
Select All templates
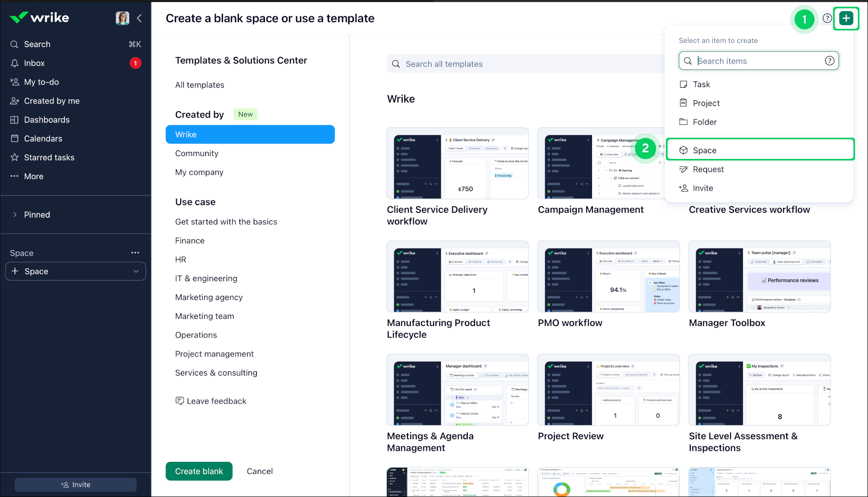point(200,85)
